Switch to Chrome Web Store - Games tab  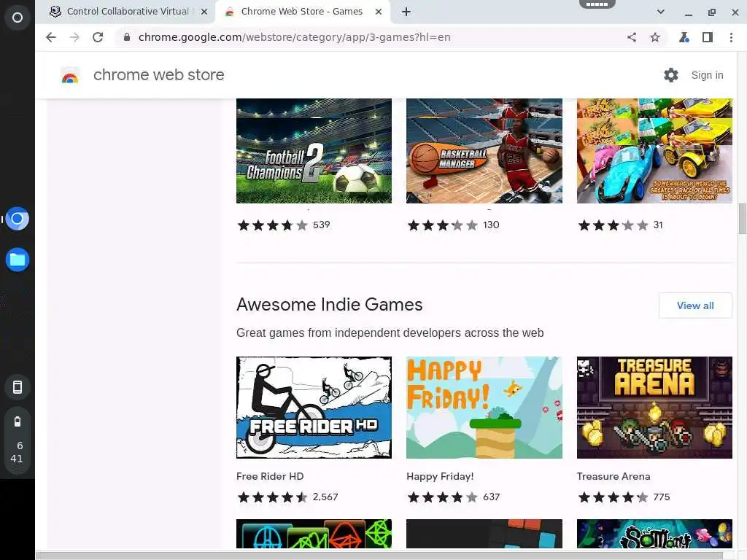(301, 12)
